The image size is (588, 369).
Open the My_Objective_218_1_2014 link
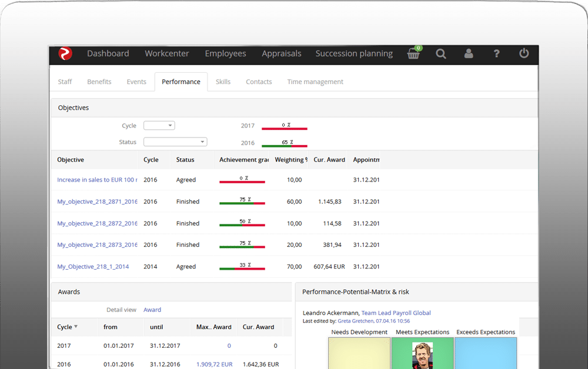click(93, 266)
